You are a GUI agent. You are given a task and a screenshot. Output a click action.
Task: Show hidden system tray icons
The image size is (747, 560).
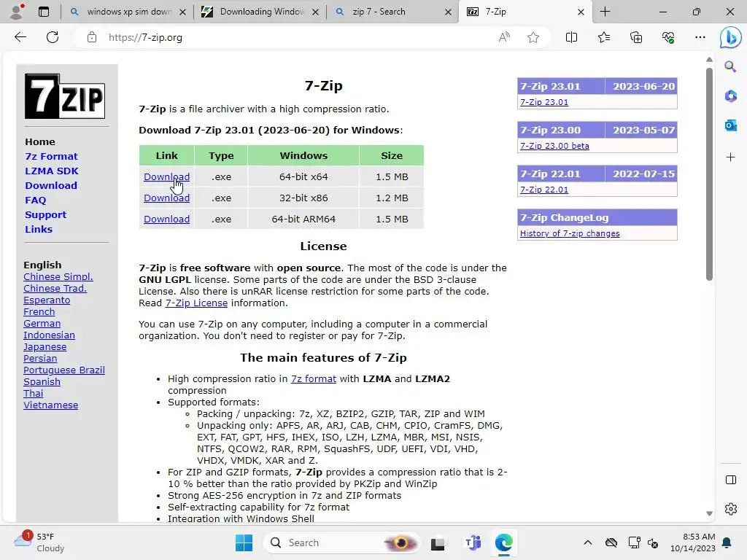pyautogui.click(x=588, y=542)
